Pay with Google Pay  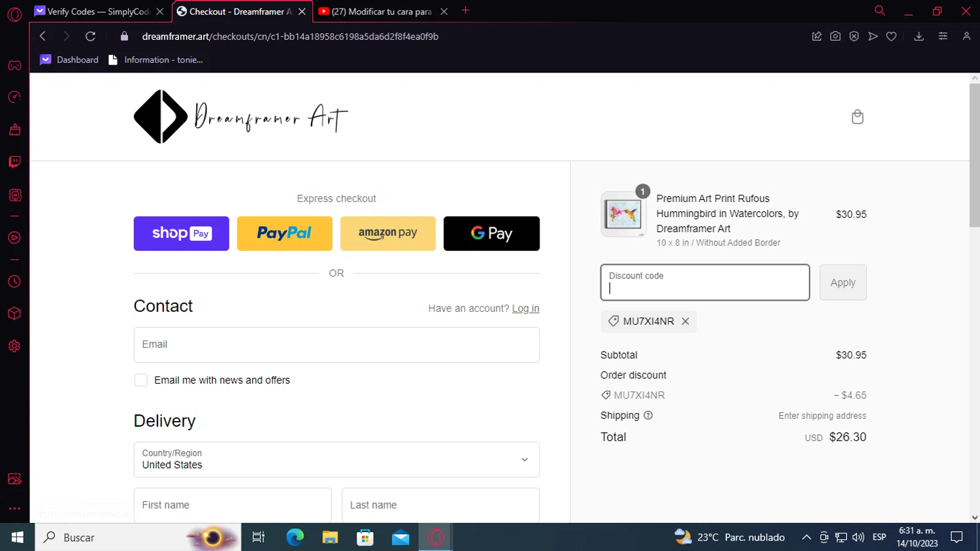[491, 233]
